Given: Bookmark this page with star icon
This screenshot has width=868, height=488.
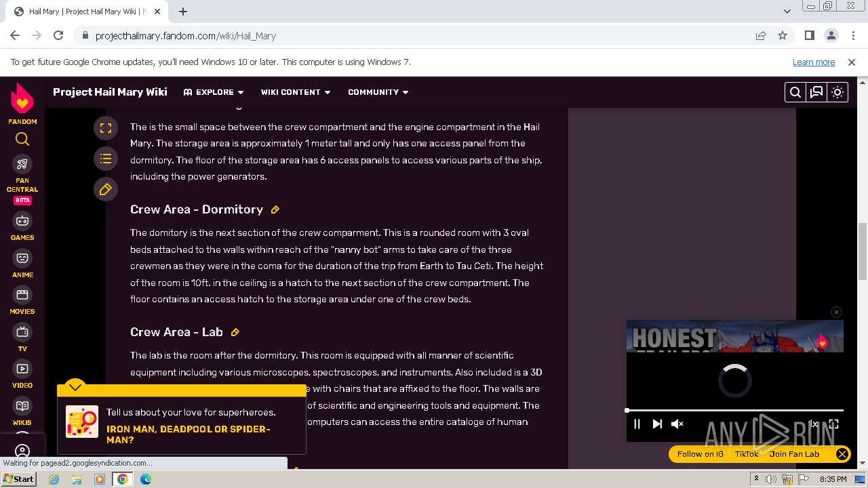Looking at the screenshot, I should (x=783, y=36).
